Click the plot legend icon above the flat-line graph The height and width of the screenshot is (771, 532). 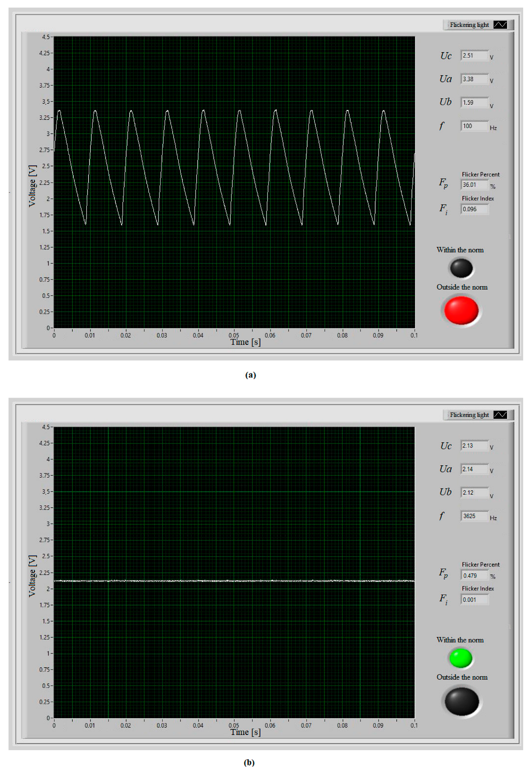(x=500, y=415)
